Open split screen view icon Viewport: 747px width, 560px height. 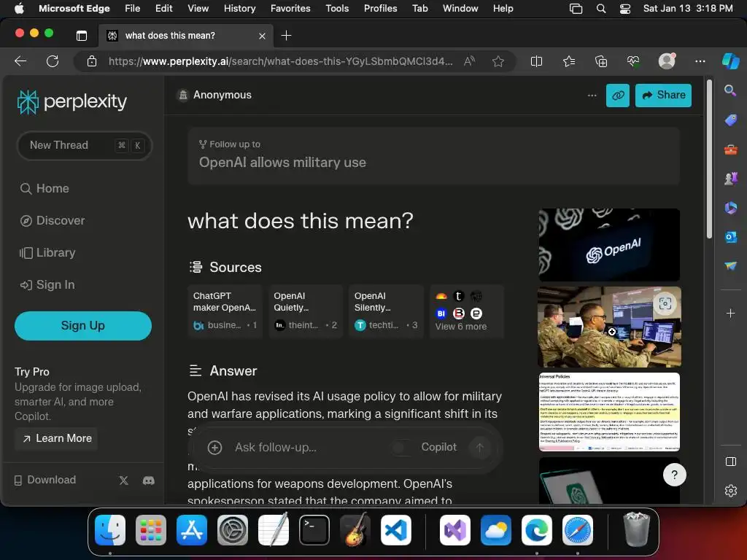536,61
